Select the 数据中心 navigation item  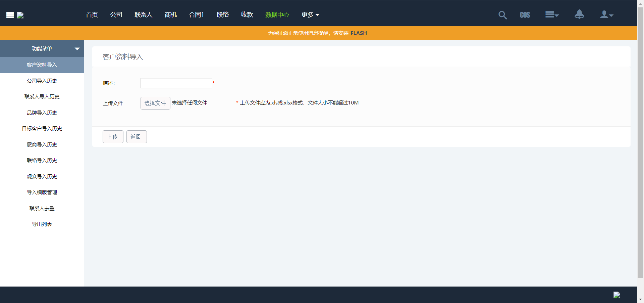pos(277,15)
